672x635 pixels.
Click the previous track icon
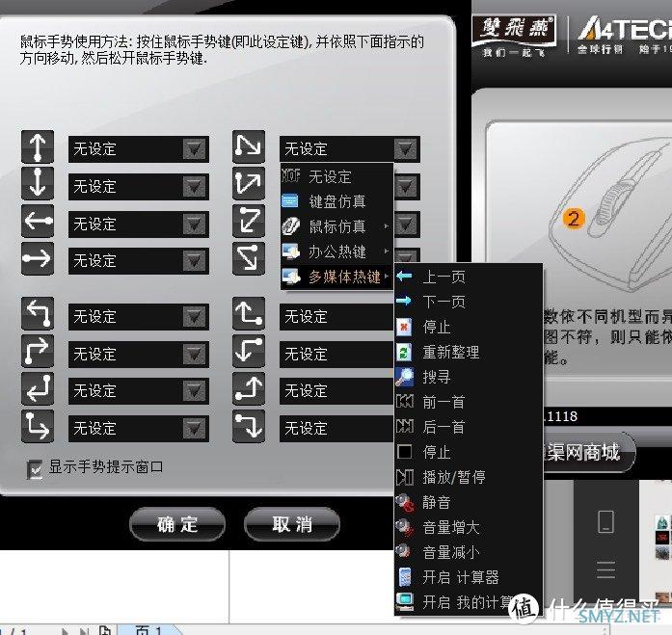click(x=405, y=402)
